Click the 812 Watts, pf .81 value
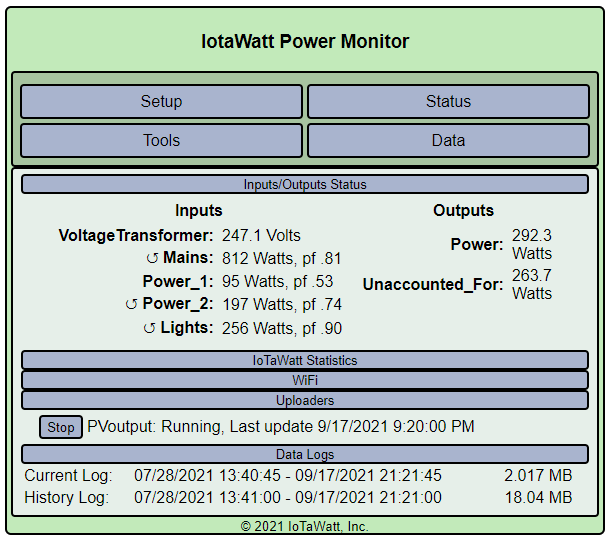The image size is (616, 543). (282, 259)
